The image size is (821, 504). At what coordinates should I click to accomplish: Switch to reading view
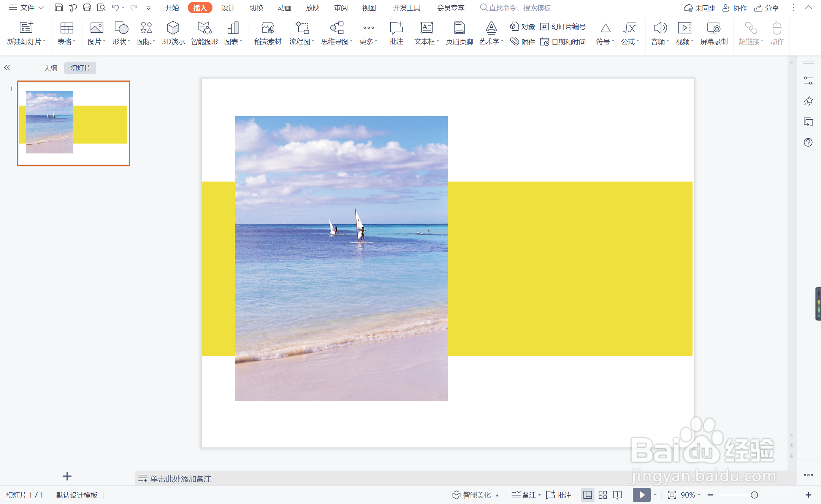pyautogui.click(x=618, y=495)
